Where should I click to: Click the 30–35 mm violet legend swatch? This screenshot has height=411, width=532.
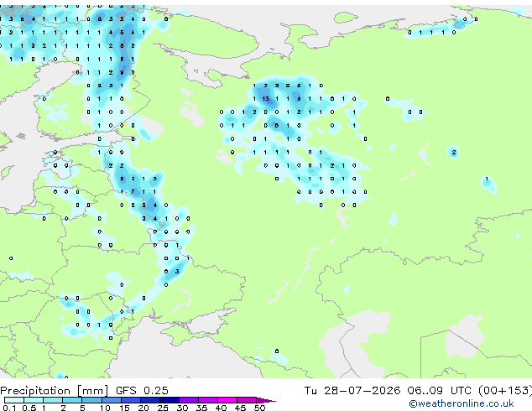point(189,400)
